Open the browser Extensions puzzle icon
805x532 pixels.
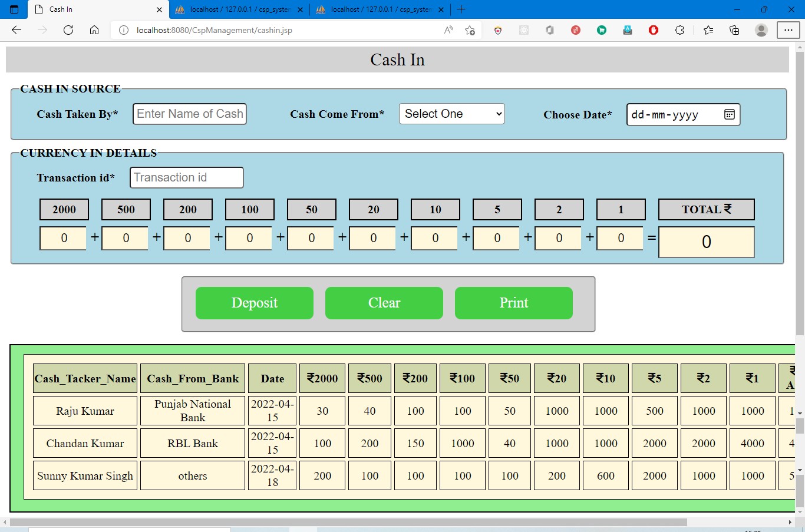679,30
